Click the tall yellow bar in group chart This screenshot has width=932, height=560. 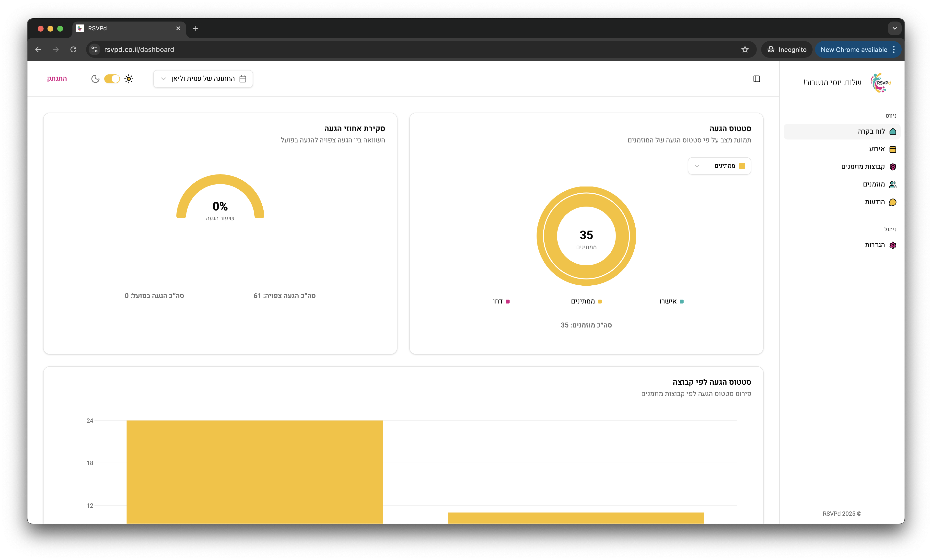[x=255, y=472]
